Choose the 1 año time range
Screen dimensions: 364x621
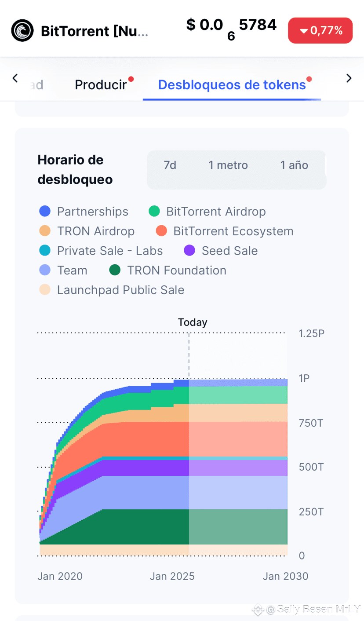294,165
